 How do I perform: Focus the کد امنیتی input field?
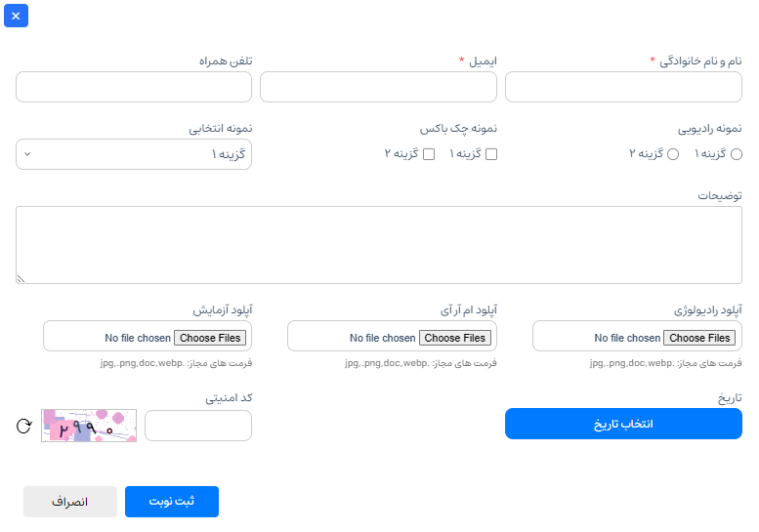(x=198, y=426)
